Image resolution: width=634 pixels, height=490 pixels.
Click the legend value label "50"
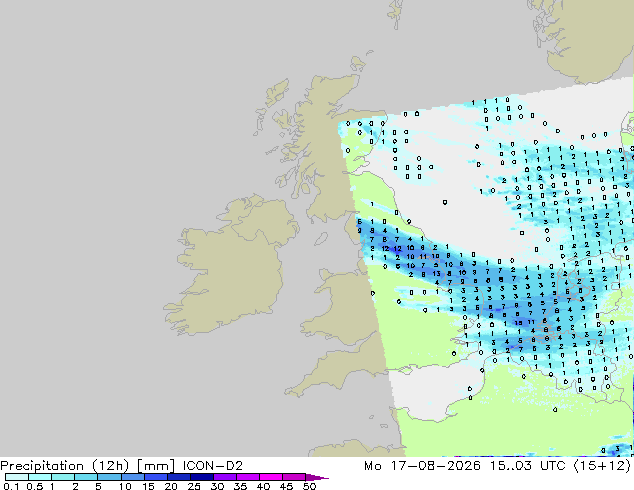click(309, 486)
